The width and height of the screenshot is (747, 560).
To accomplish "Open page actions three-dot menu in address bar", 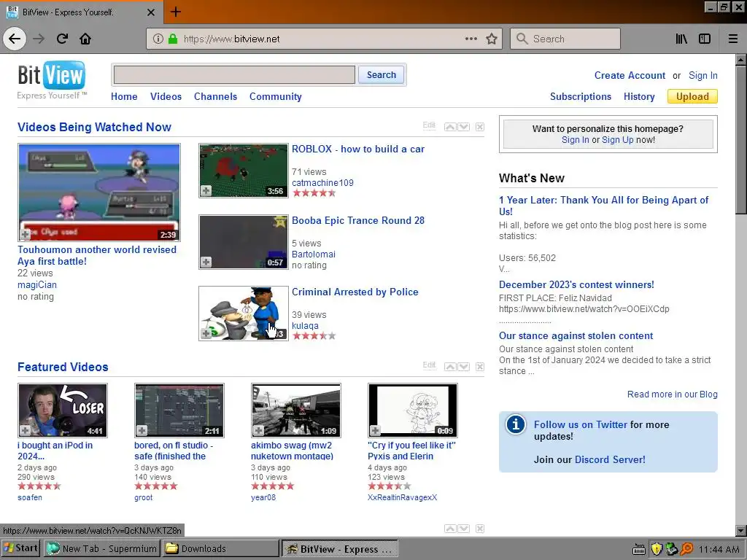I will coord(471,39).
